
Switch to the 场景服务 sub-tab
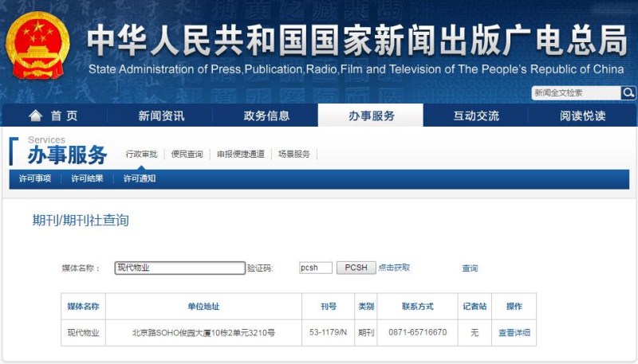coord(294,154)
